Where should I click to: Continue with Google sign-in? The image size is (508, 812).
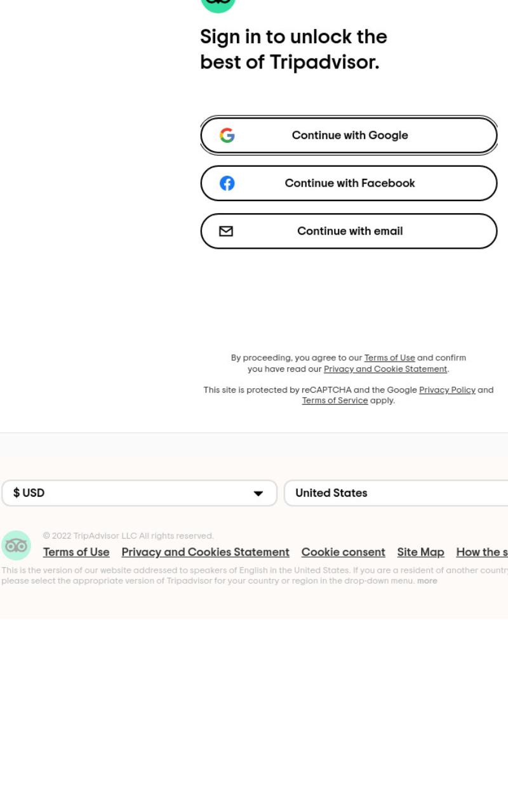(349, 135)
